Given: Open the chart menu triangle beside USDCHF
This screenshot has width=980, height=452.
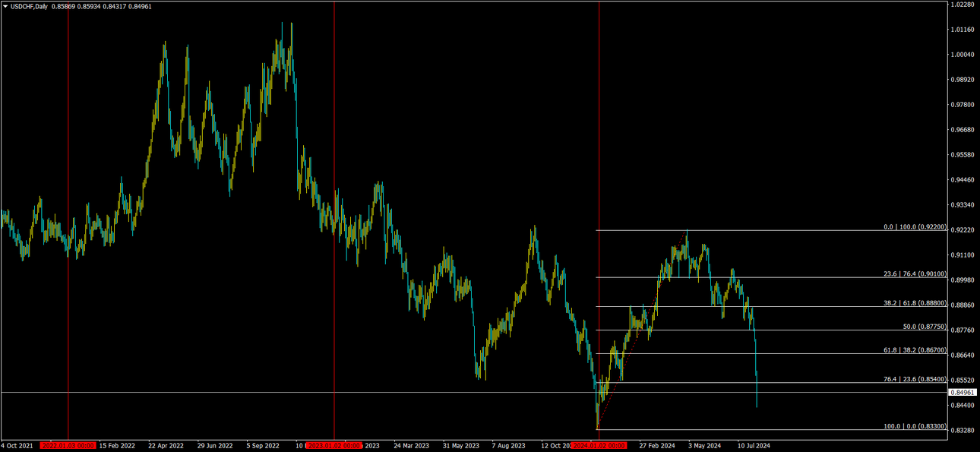Looking at the screenshot, I should coord(5,6).
